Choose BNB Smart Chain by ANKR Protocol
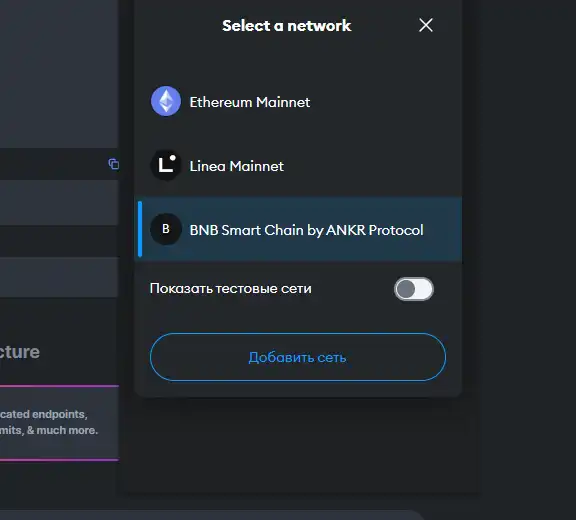 pos(299,230)
